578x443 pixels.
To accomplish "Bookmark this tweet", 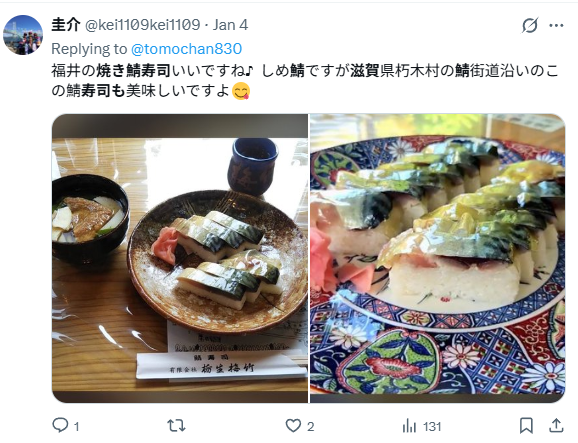I will 526,426.
